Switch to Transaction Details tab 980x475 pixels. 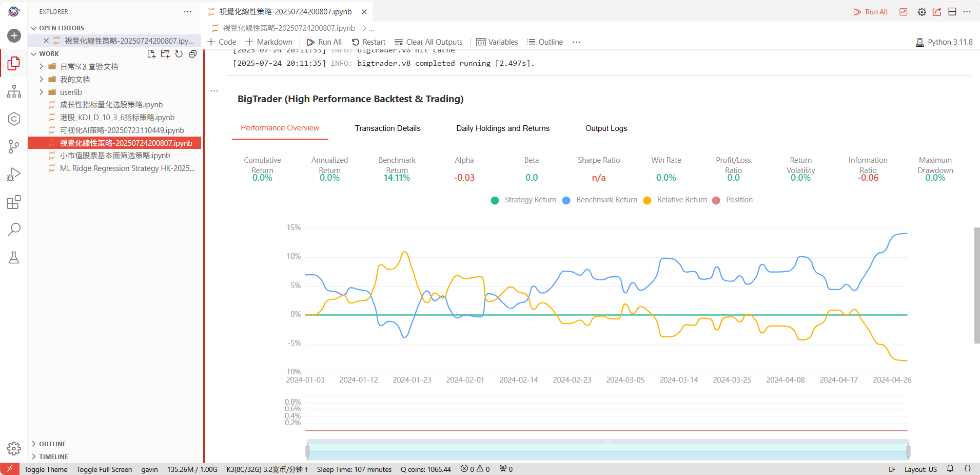388,128
